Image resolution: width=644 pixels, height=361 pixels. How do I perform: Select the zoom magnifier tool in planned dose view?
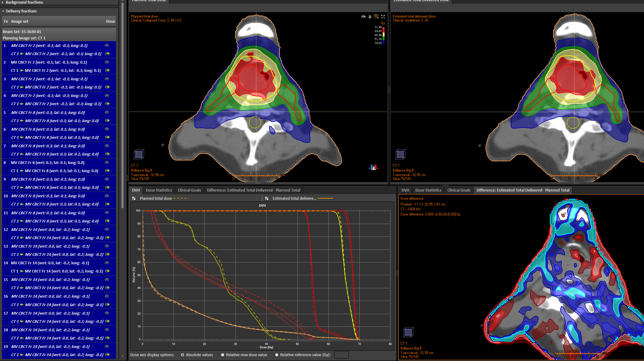coord(376,16)
